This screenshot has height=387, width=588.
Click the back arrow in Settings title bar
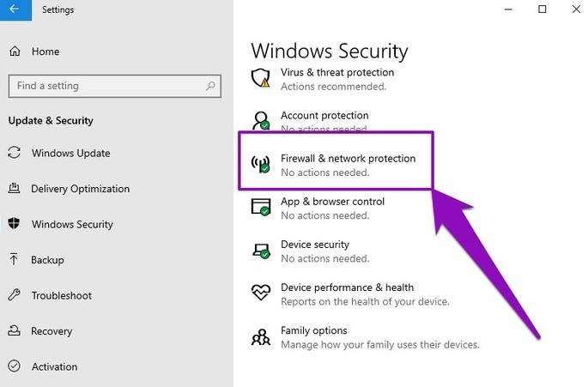[x=15, y=10]
